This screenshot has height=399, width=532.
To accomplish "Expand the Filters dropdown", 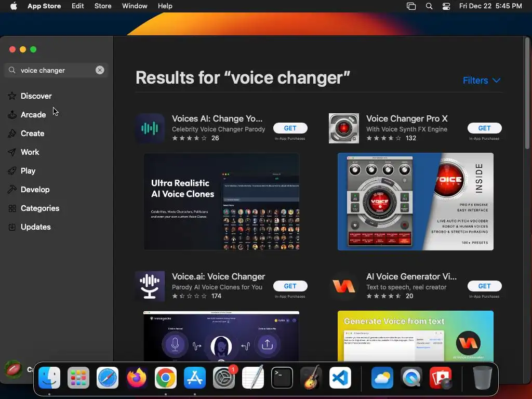I will 482,81.
